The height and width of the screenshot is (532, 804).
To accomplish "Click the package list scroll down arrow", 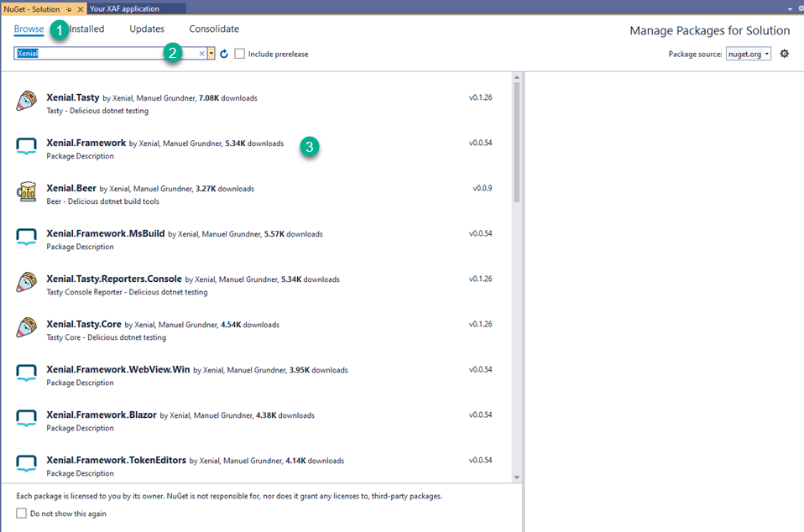I will click(517, 477).
